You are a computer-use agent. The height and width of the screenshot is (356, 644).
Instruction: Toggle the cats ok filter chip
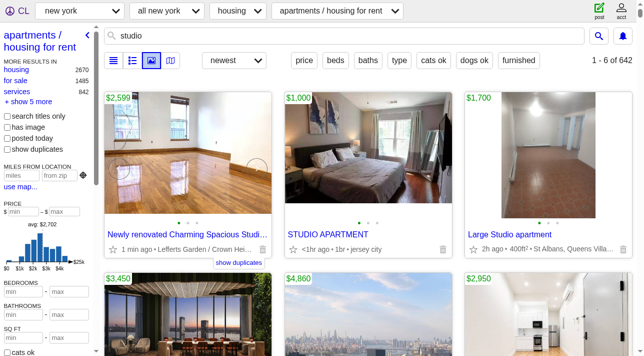(x=433, y=61)
